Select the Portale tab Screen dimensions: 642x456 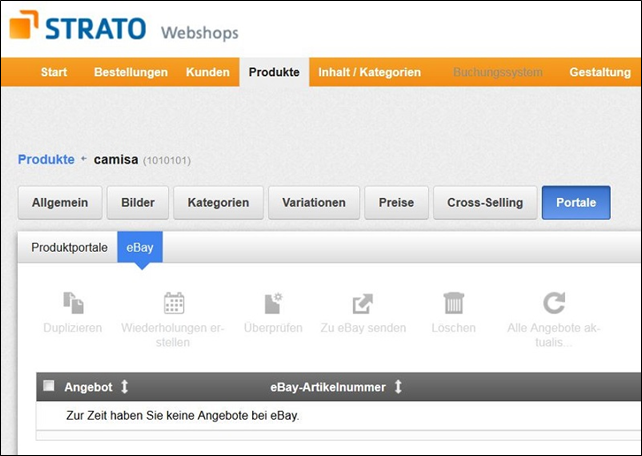click(x=576, y=203)
